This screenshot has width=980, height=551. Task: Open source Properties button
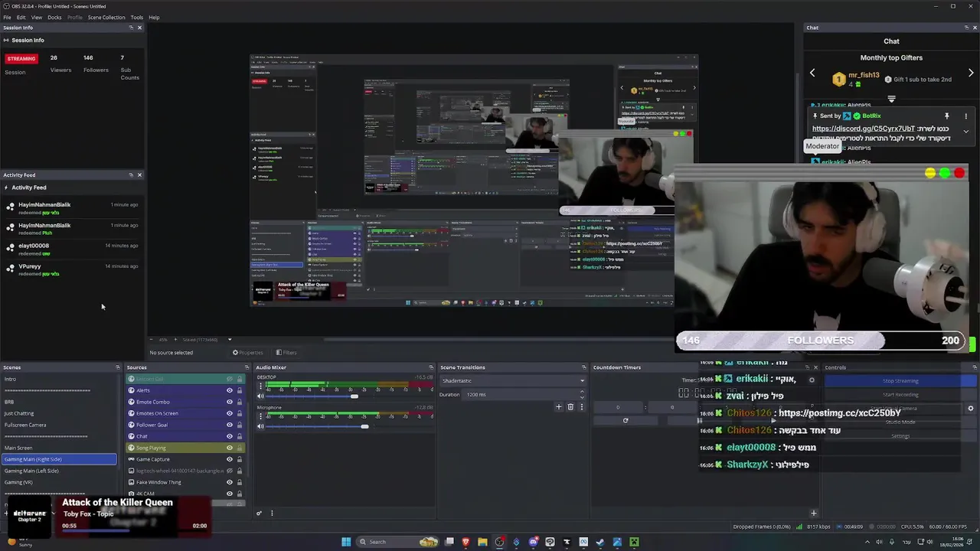(247, 353)
